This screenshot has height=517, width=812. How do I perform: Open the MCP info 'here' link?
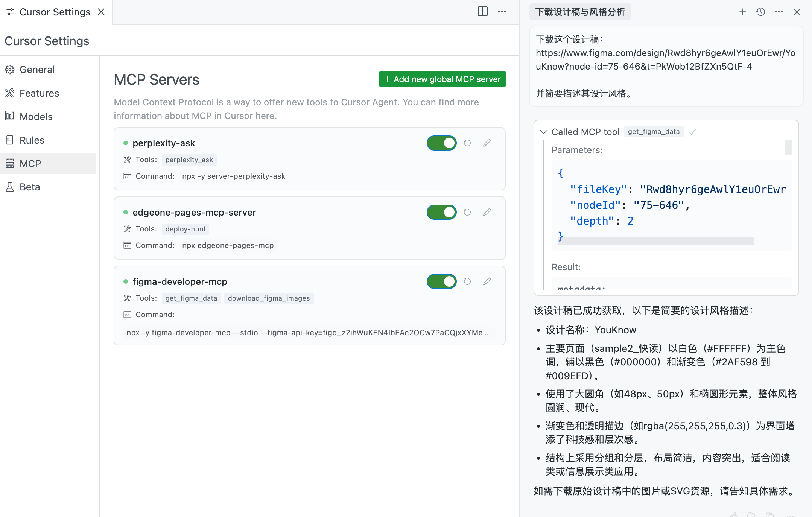pos(265,116)
